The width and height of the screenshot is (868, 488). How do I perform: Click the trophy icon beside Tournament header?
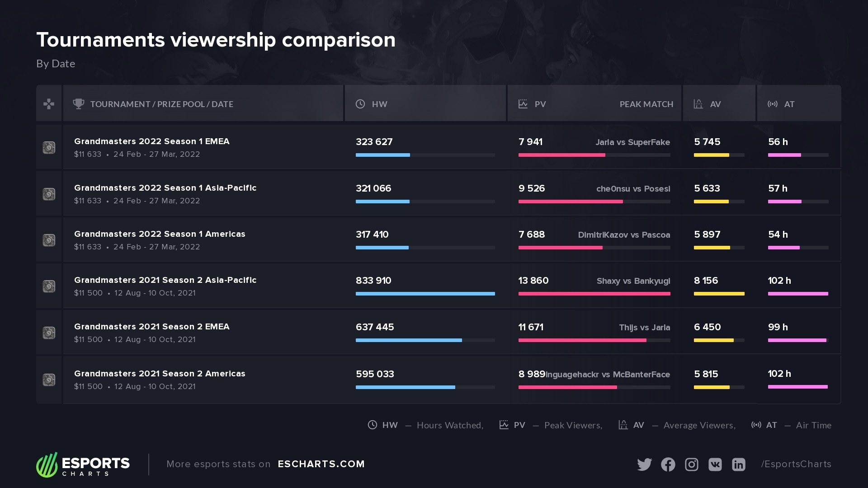pyautogui.click(x=79, y=104)
